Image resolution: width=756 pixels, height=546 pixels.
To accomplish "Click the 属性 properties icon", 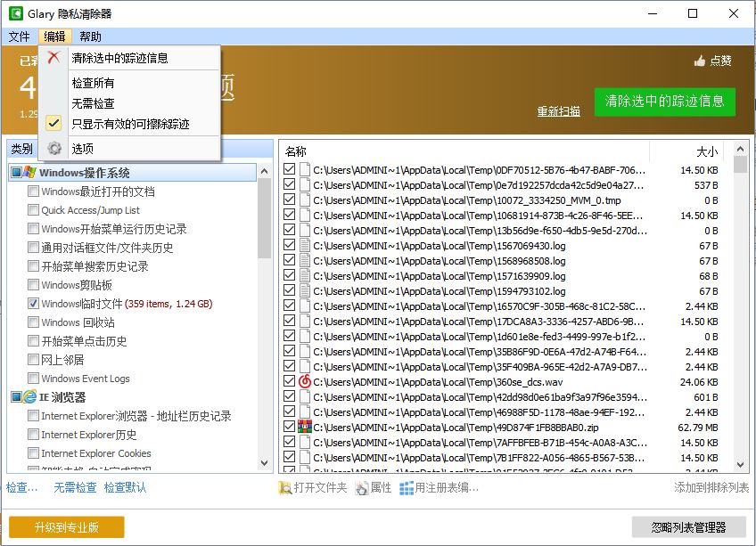I will coord(362,488).
